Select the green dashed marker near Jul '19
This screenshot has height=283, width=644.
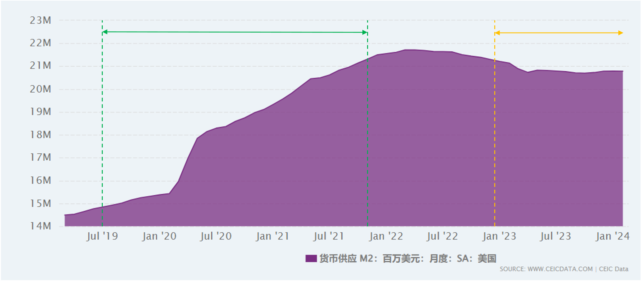[x=103, y=125]
